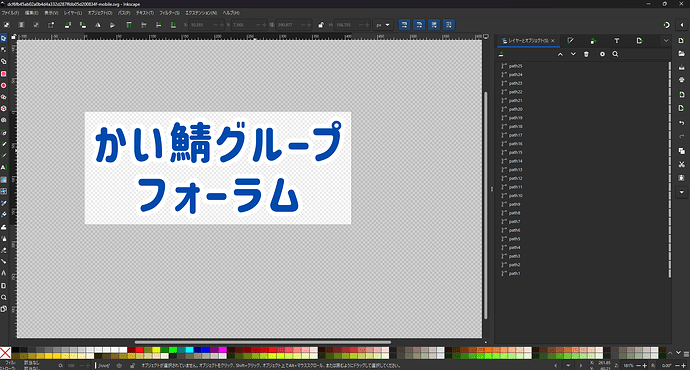
Task: Select the Text tool in toolbox
Action: [x=4, y=168]
